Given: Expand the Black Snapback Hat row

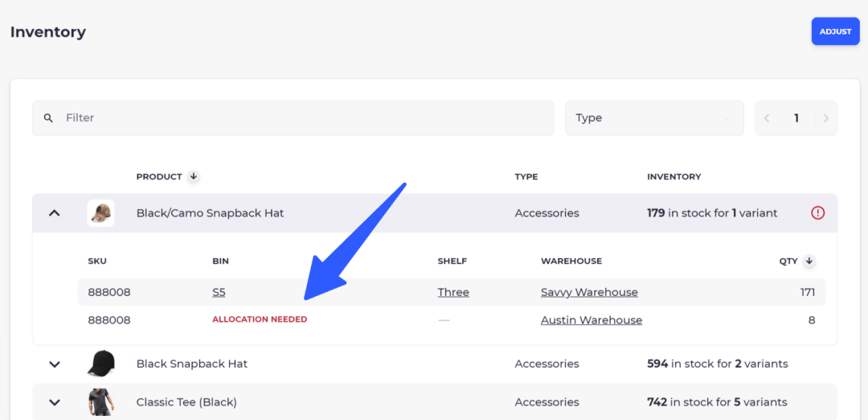Looking at the screenshot, I should click(55, 364).
